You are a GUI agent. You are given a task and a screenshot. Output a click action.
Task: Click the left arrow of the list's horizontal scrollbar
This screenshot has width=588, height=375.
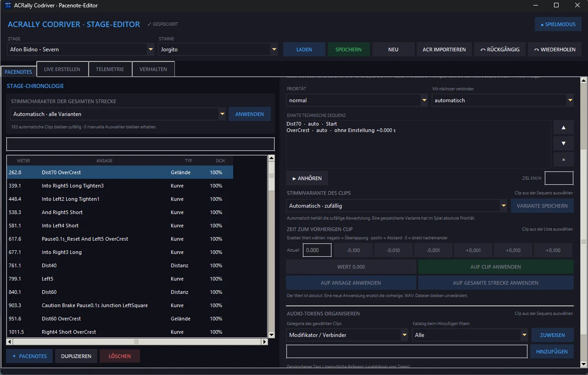[x=10, y=342]
